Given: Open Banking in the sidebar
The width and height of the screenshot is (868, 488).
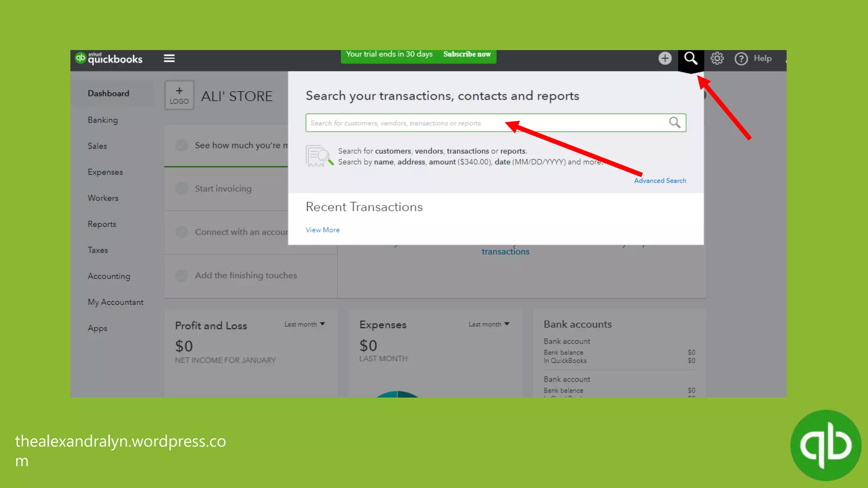Looking at the screenshot, I should (x=103, y=120).
